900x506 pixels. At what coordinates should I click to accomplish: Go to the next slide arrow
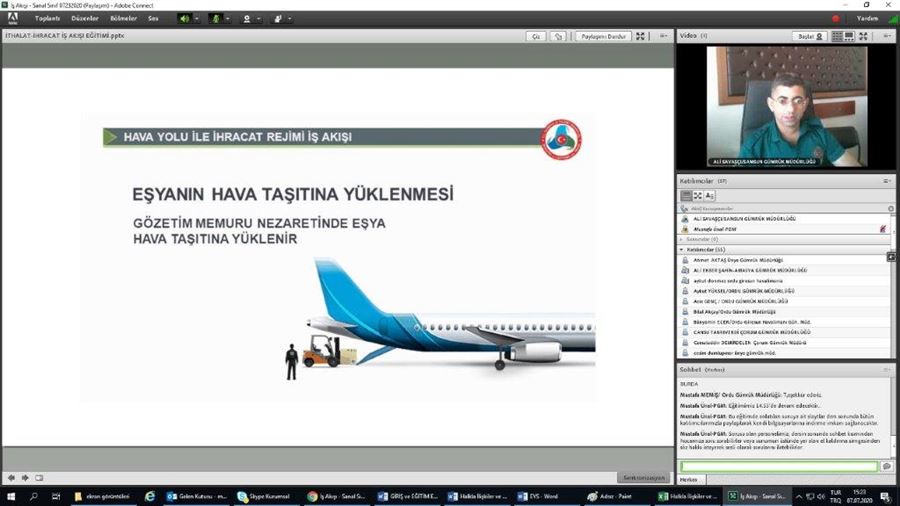24,478
